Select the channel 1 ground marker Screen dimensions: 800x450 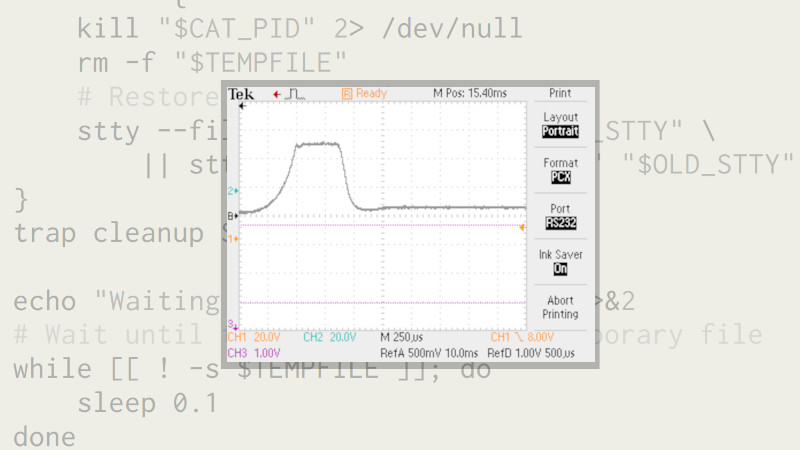pos(233,239)
